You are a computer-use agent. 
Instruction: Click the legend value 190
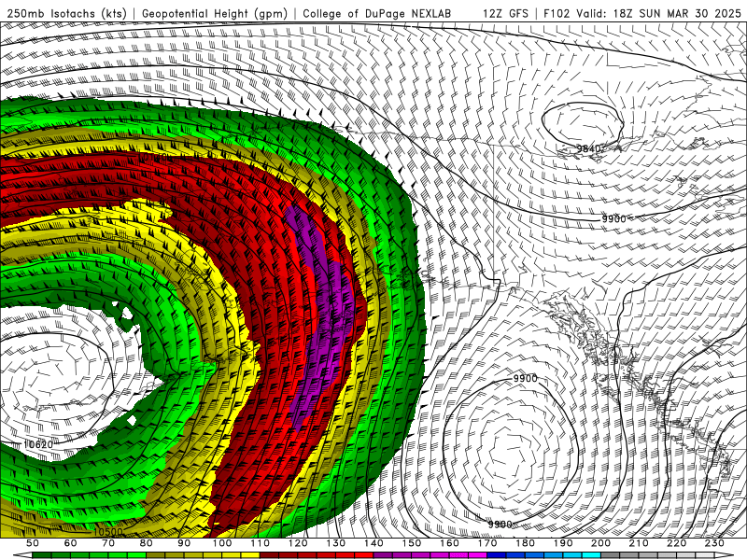[563, 543]
